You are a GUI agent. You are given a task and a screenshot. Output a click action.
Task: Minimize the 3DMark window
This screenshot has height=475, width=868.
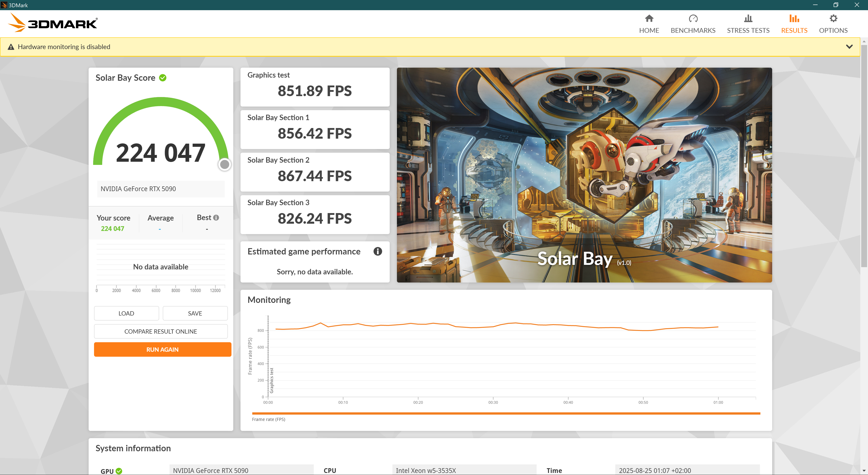(x=815, y=5)
